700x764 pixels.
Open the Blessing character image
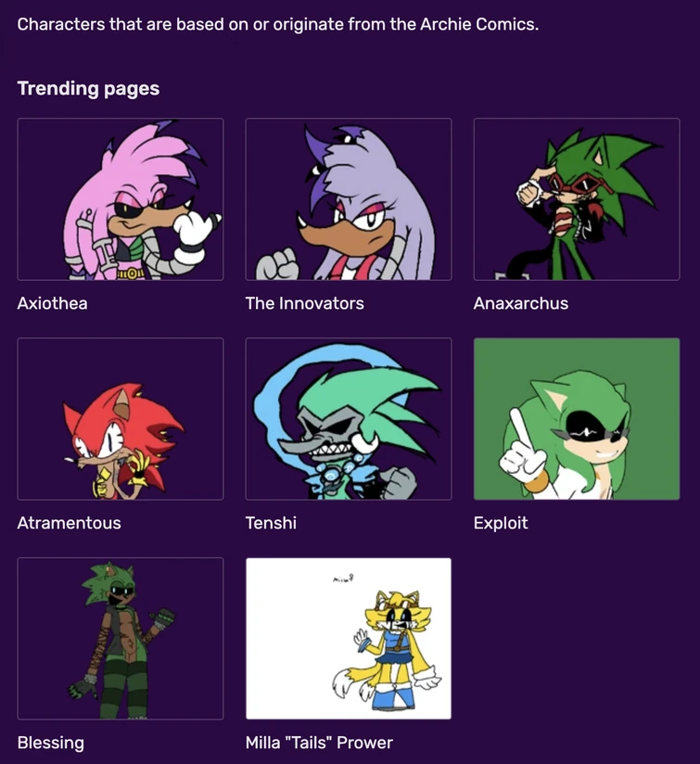pyautogui.click(x=121, y=639)
